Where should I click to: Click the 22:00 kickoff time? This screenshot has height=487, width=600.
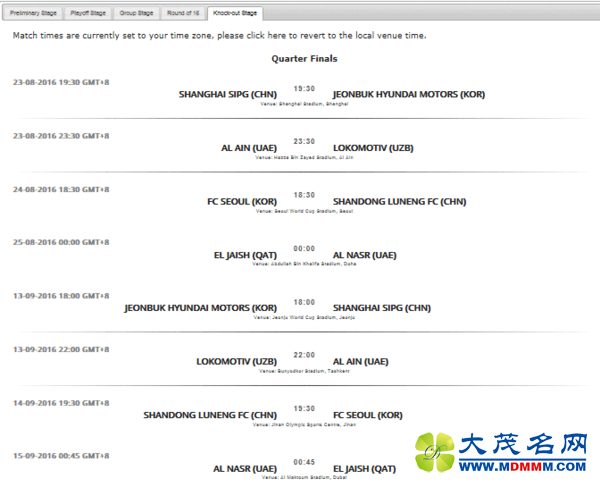pos(304,355)
